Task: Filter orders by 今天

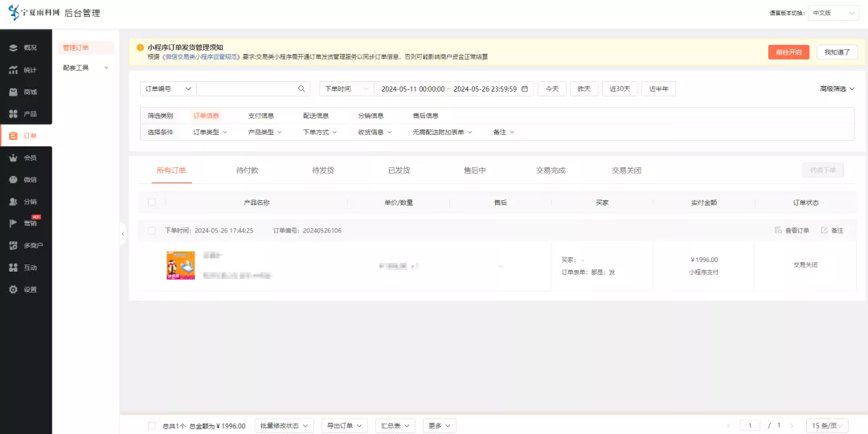Action: point(552,88)
